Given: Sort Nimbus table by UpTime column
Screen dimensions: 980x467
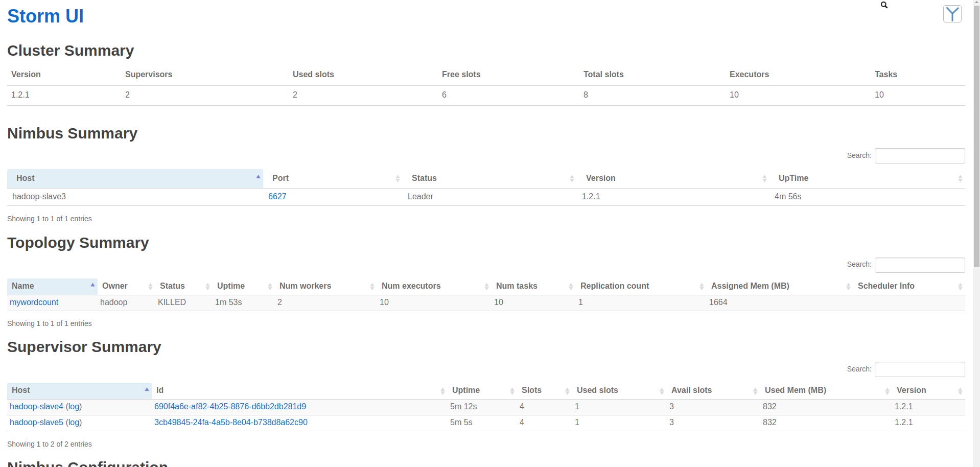Looking at the screenshot, I should (867, 178).
